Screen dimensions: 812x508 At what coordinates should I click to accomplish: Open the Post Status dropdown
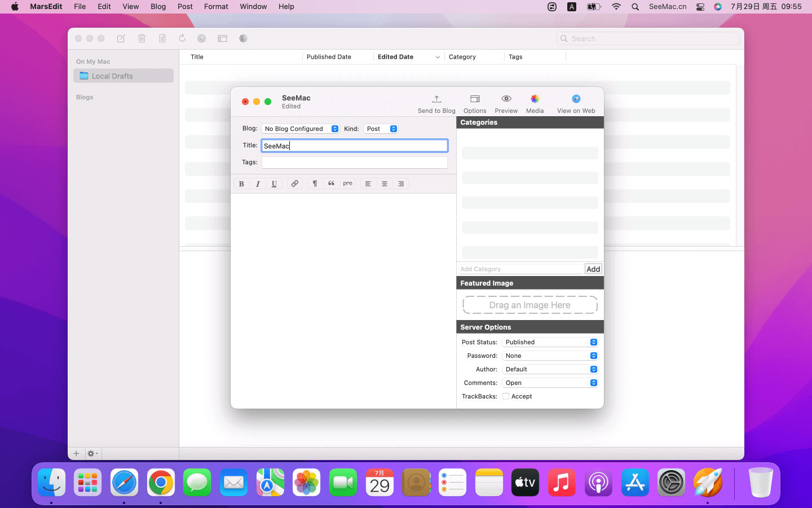(x=550, y=343)
